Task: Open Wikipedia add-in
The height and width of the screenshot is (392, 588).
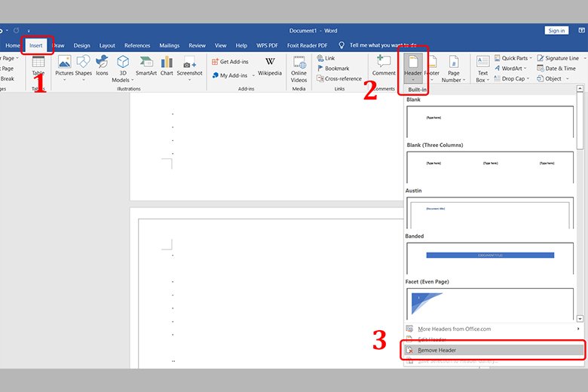Action: (x=269, y=66)
